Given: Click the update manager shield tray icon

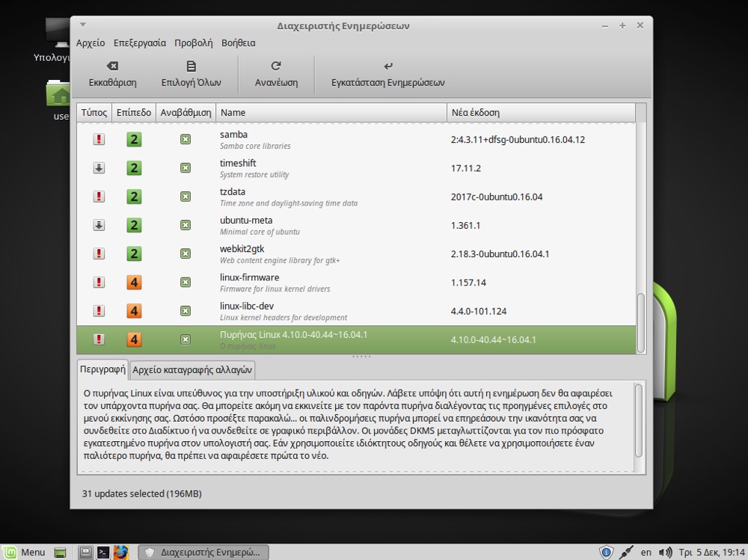Looking at the screenshot, I should [x=606, y=553].
